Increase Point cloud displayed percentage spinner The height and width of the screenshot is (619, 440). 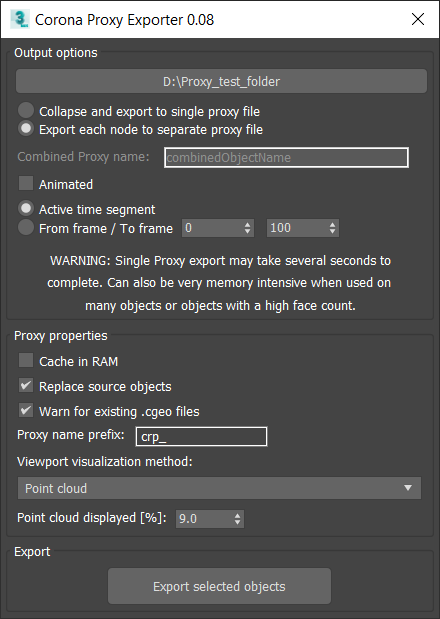pyautogui.click(x=237, y=515)
